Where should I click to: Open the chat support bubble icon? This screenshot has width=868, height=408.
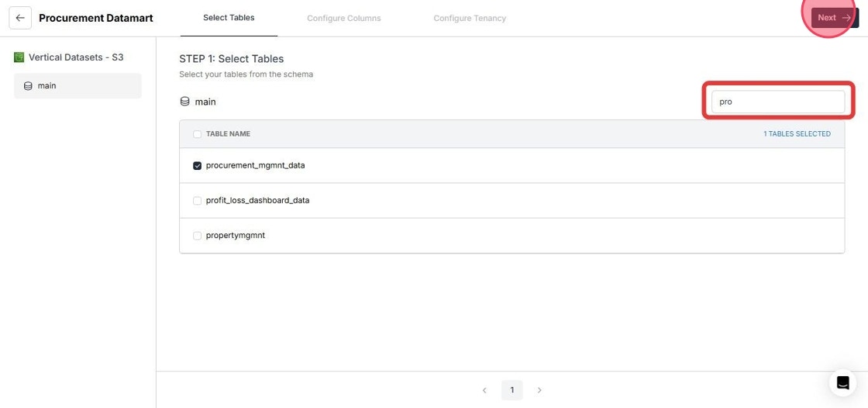pyautogui.click(x=842, y=382)
